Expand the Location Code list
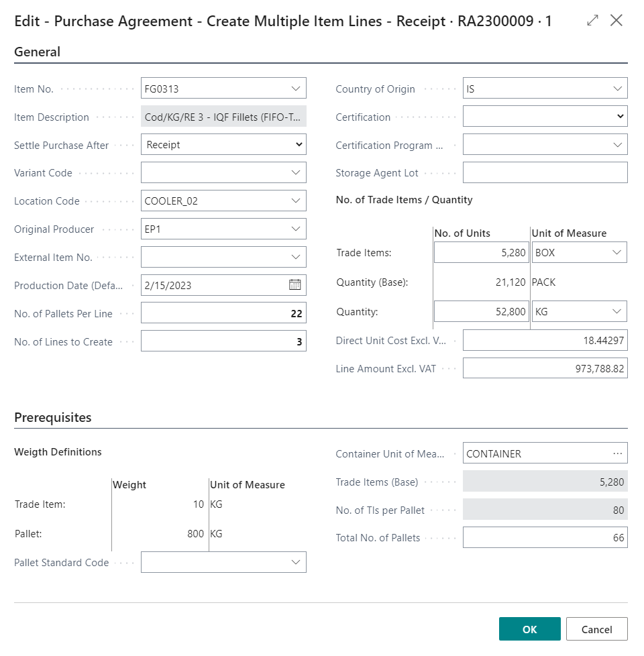Viewport: 644px width, 656px height. point(296,201)
